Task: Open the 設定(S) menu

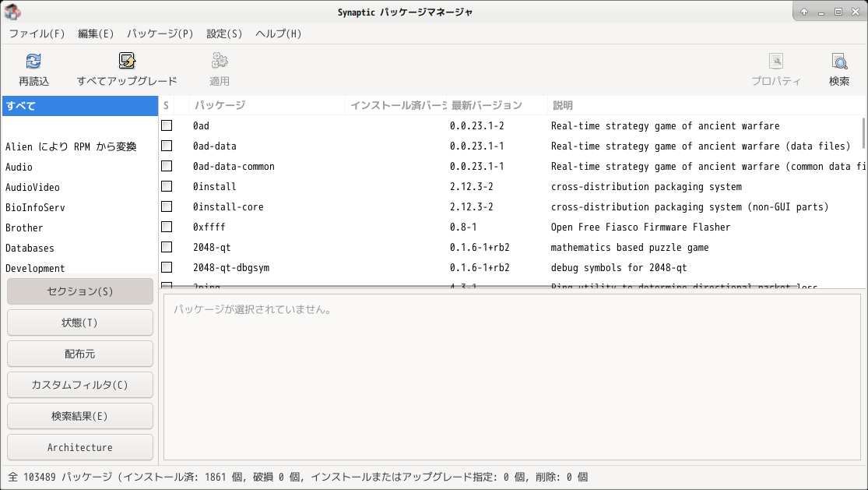Action: tap(224, 33)
